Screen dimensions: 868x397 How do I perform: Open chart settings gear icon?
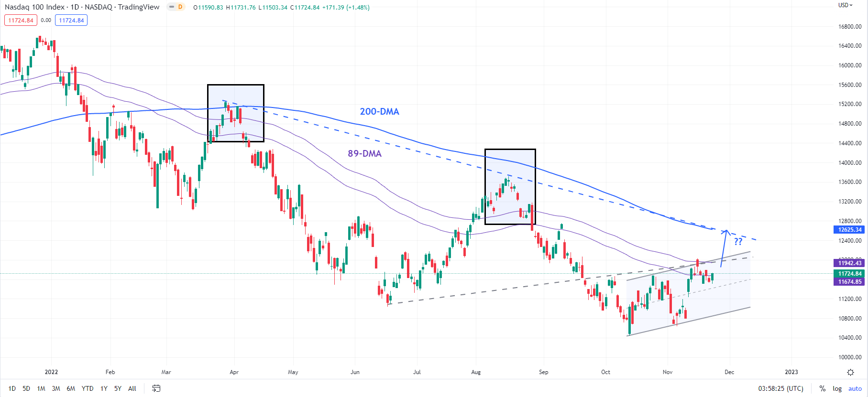coord(850,372)
